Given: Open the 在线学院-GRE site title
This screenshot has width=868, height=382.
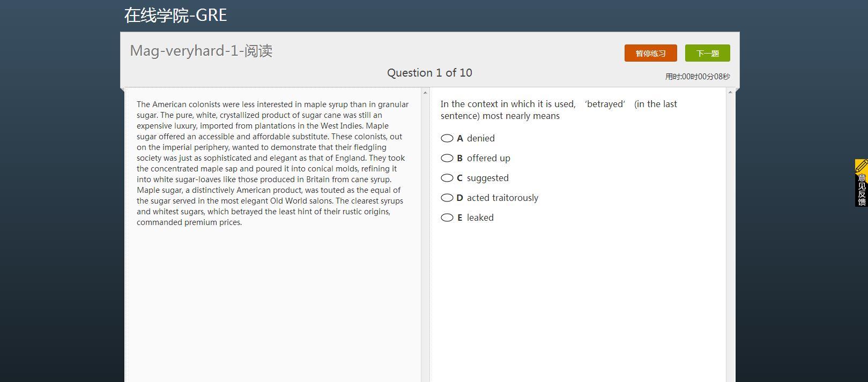Looking at the screenshot, I should [175, 15].
